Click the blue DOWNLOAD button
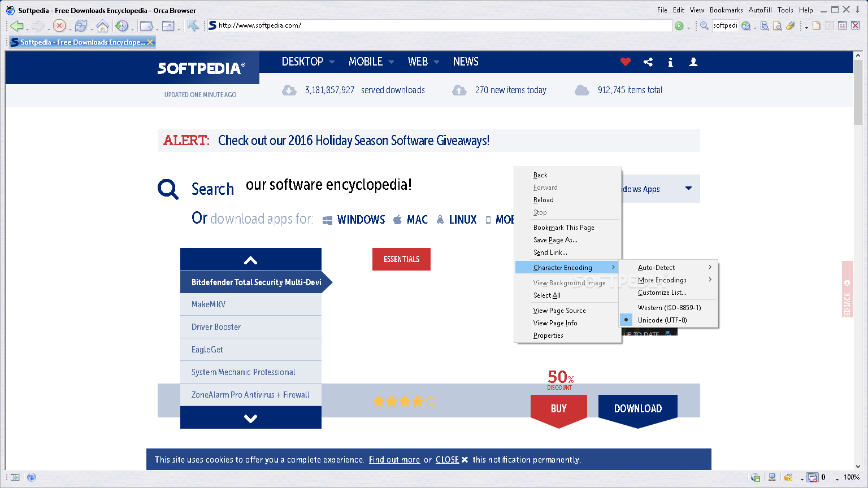Viewport: 868px width, 488px height. pos(638,411)
